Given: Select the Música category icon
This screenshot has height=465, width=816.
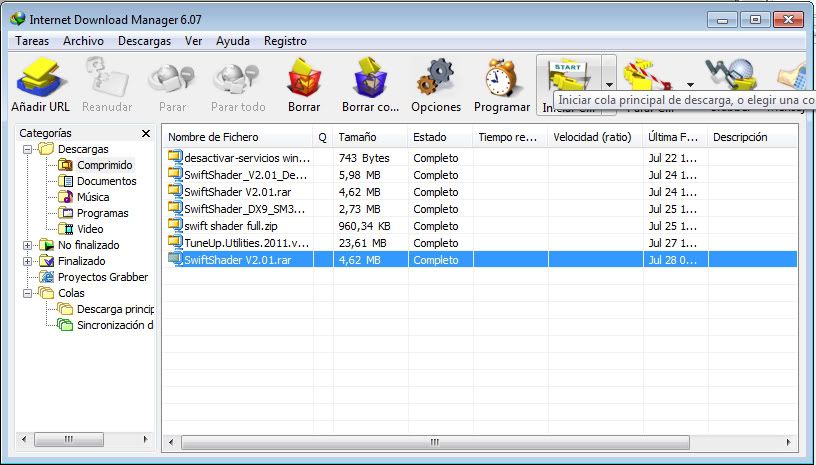Looking at the screenshot, I should click(x=65, y=197).
